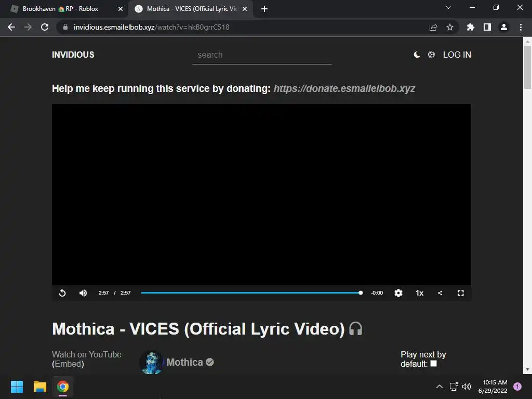Open notification center badge
The image size is (532, 399).
click(517, 387)
